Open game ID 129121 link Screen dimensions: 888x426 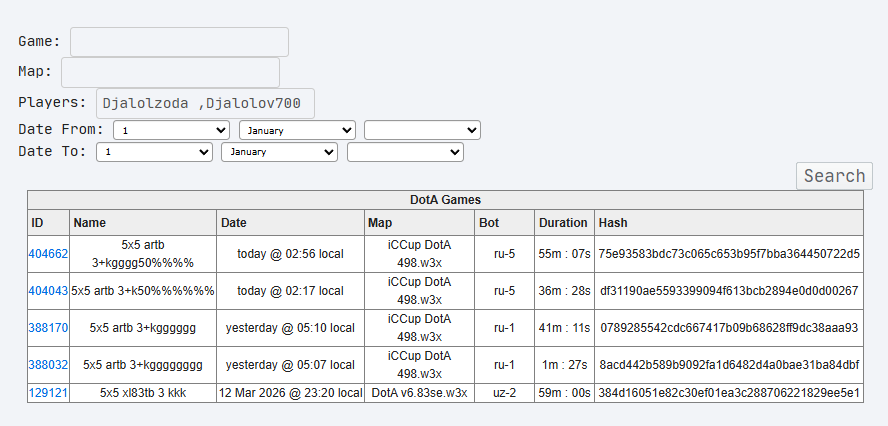(48, 393)
